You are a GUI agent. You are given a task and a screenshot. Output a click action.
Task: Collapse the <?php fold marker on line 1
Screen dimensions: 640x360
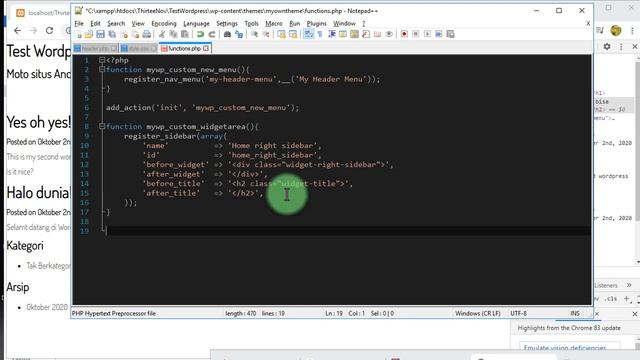102,60
